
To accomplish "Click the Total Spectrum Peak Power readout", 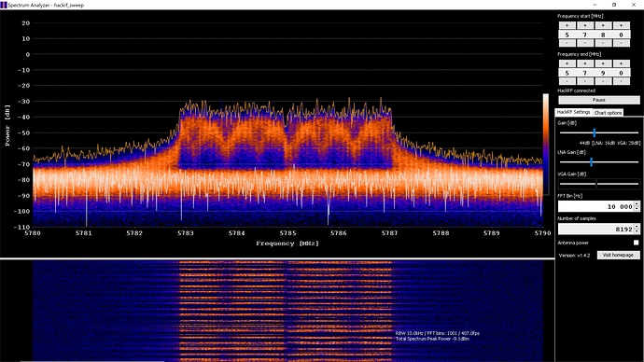I will coord(432,339).
